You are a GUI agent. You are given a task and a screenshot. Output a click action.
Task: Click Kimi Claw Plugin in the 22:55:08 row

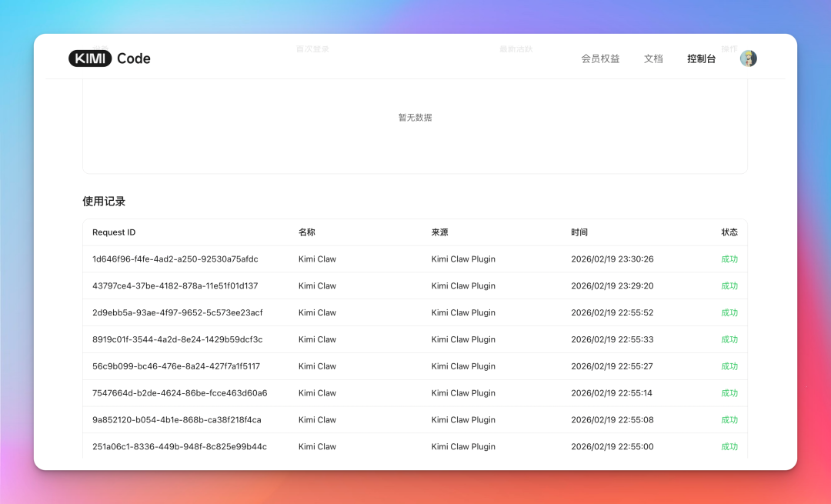463,420
